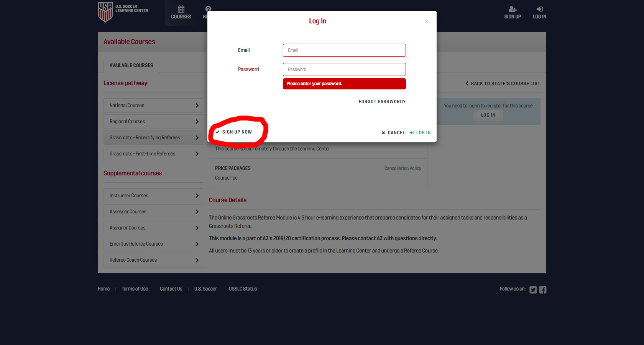Click the Sign Up user icon in header

pyautogui.click(x=513, y=9)
